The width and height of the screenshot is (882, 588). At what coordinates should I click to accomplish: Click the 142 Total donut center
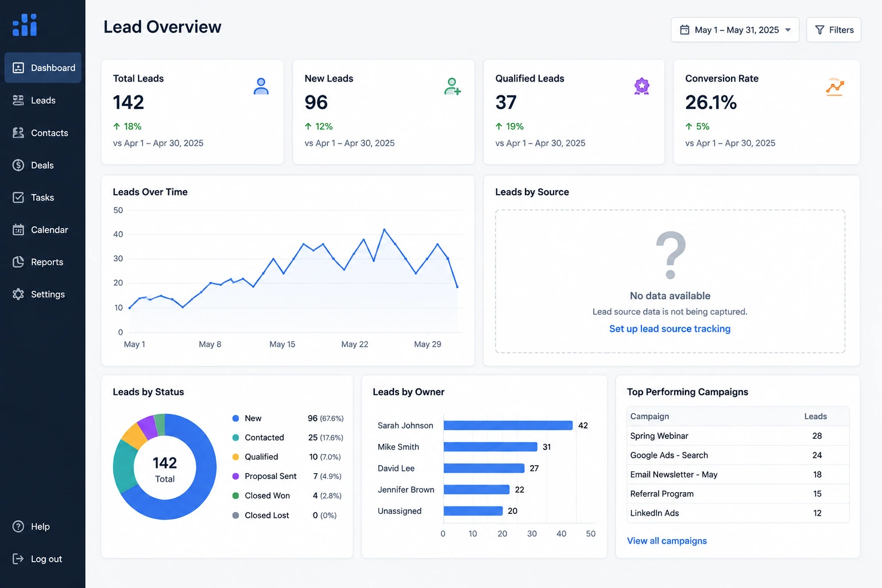point(165,469)
